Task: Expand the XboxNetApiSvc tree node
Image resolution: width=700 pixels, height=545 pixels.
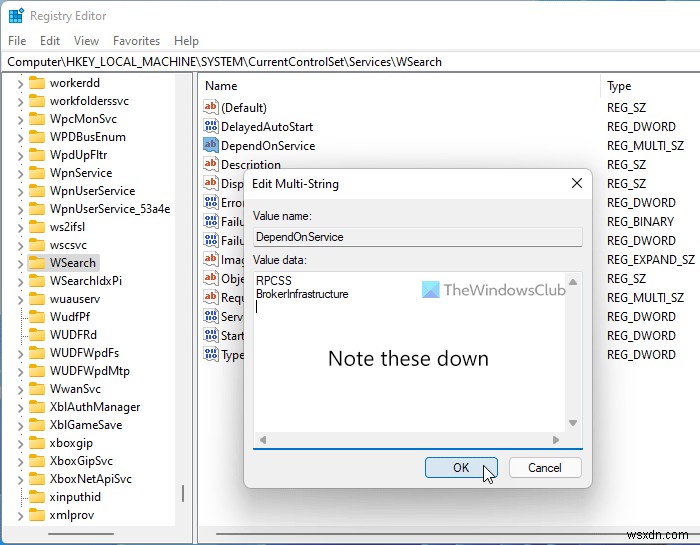Action: tap(20, 480)
